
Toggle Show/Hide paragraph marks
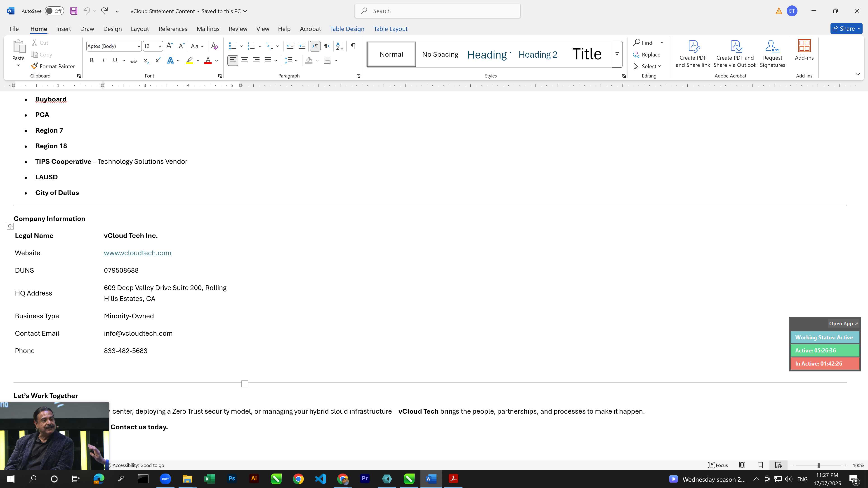click(353, 46)
